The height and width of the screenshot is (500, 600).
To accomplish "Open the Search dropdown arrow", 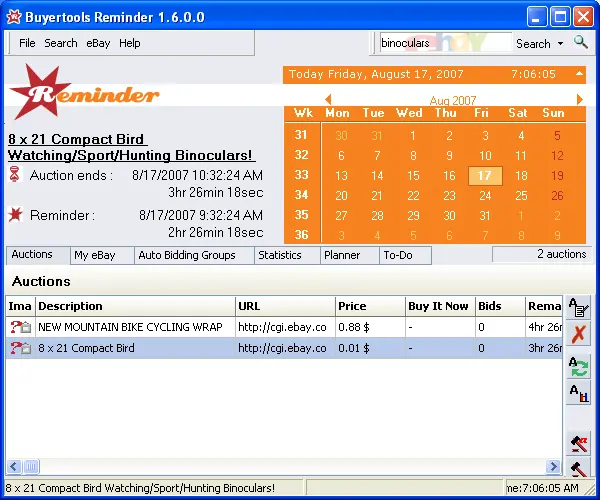I will click(560, 44).
